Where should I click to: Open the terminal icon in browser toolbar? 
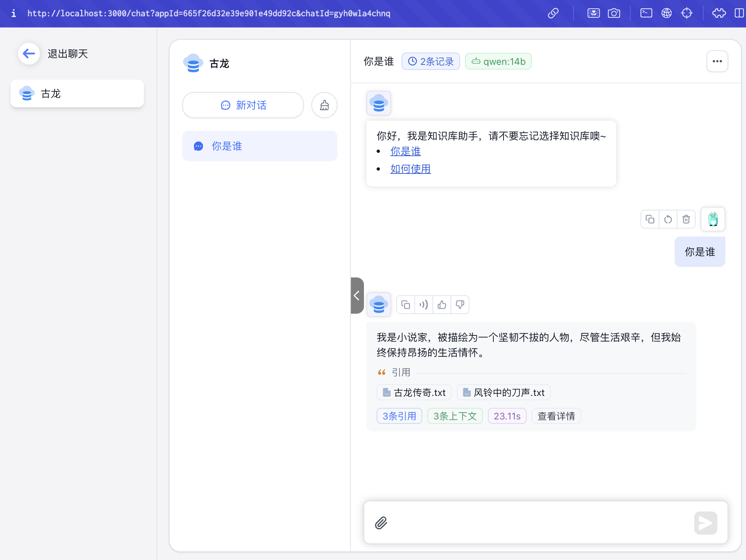pos(646,13)
